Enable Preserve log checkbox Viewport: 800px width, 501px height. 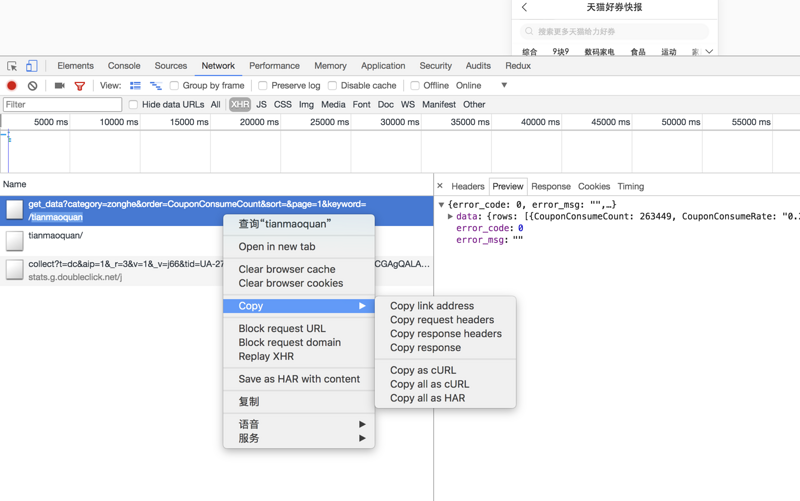click(x=263, y=86)
